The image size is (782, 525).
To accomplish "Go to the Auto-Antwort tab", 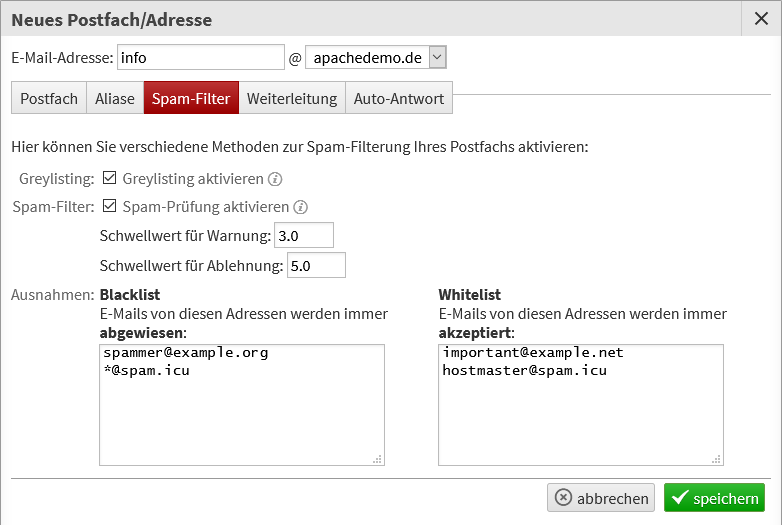I will click(398, 98).
